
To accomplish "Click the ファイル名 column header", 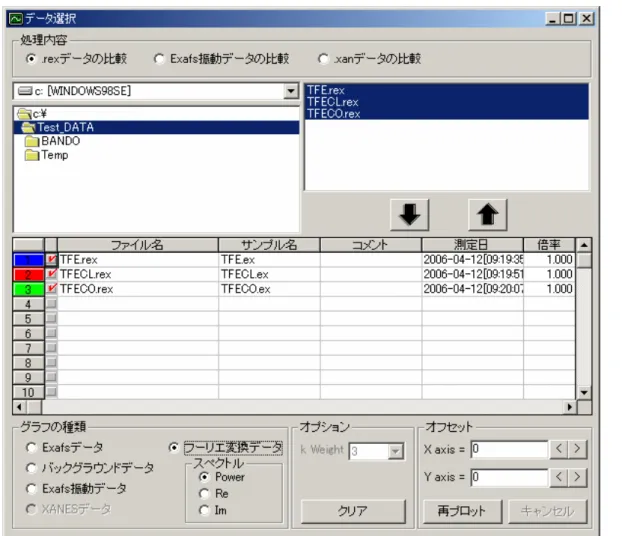I will pyautogui.click(x=138, y=245).
